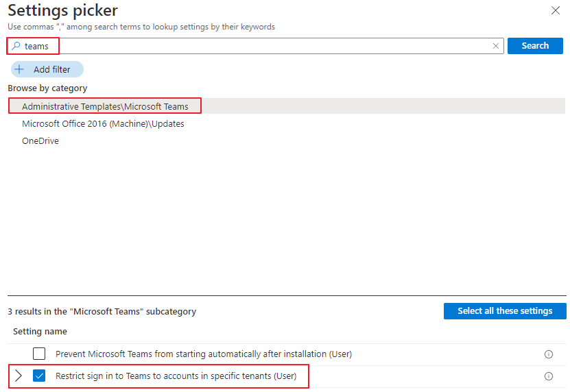
Task: Click the Setting name column header
Action: 40,331
